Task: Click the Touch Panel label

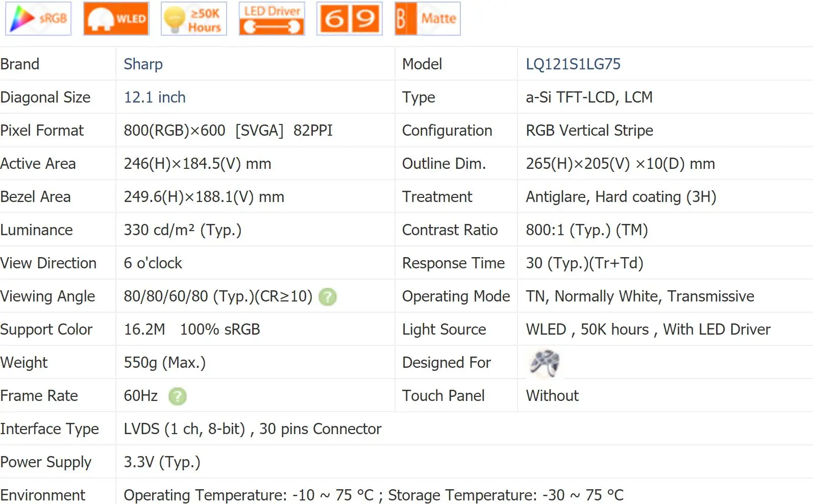Action: click(444, 396)
